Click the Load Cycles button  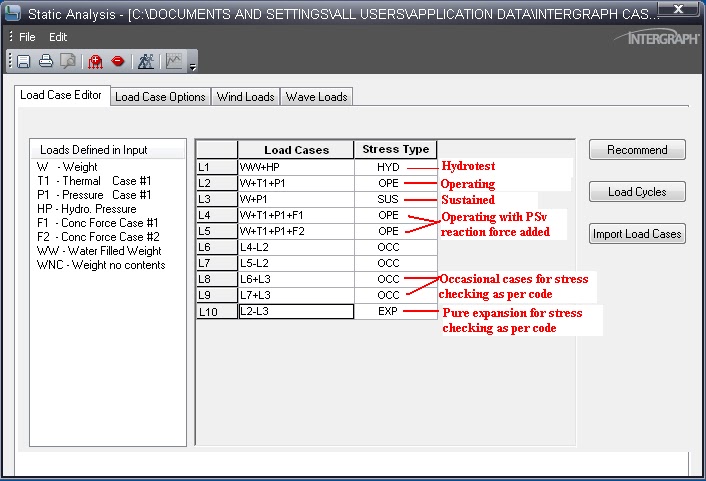pos(637,192)
